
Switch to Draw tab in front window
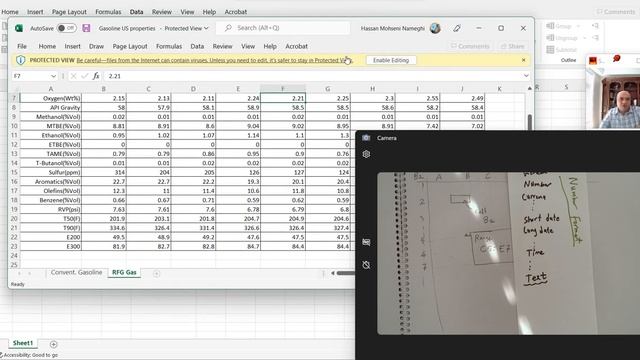click(x=96, y=47)
